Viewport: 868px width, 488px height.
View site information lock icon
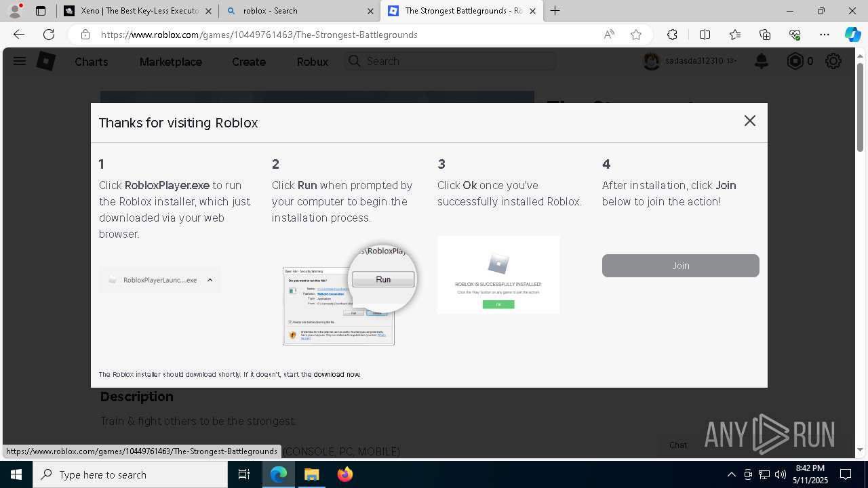tap(85, 35)
